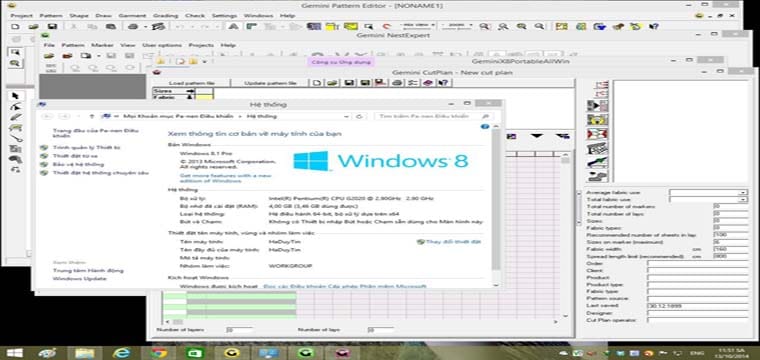This screenshot has height=360, width=760.
Task: Click the help icon in CutPlan toolbar
Action: point(443,83)
